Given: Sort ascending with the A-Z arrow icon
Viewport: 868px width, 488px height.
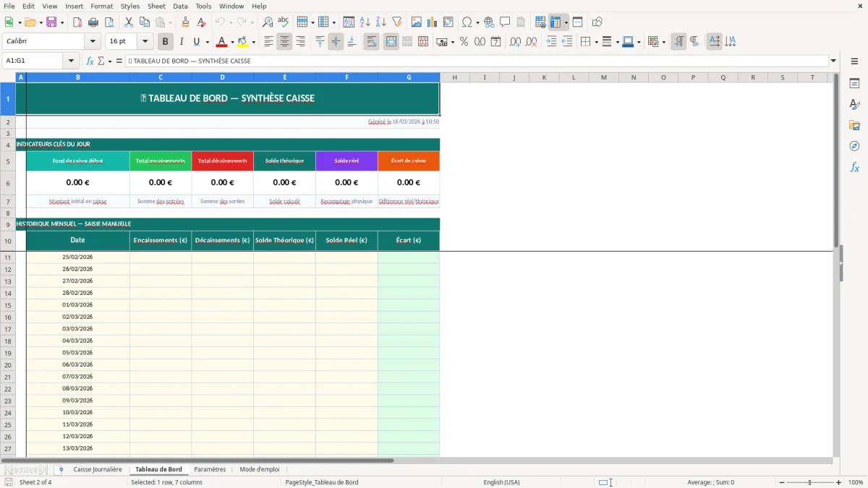Looking at the screenshot, I should pyautogui.click(x=365, y=22).
